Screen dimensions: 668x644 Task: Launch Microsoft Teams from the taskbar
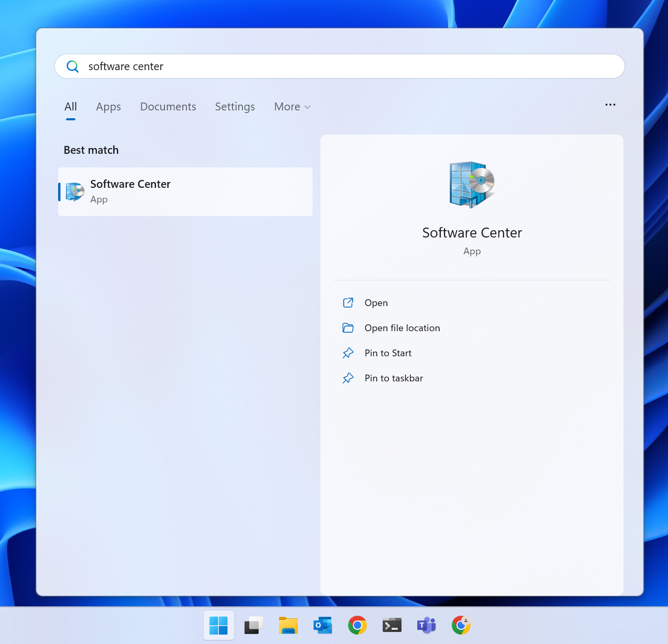click(x=426, y=625)
